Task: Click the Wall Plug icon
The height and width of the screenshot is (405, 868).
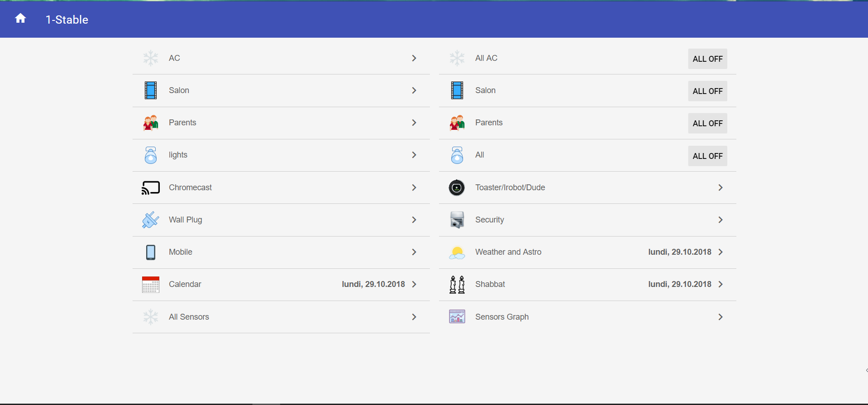Action: pos(150,219)
